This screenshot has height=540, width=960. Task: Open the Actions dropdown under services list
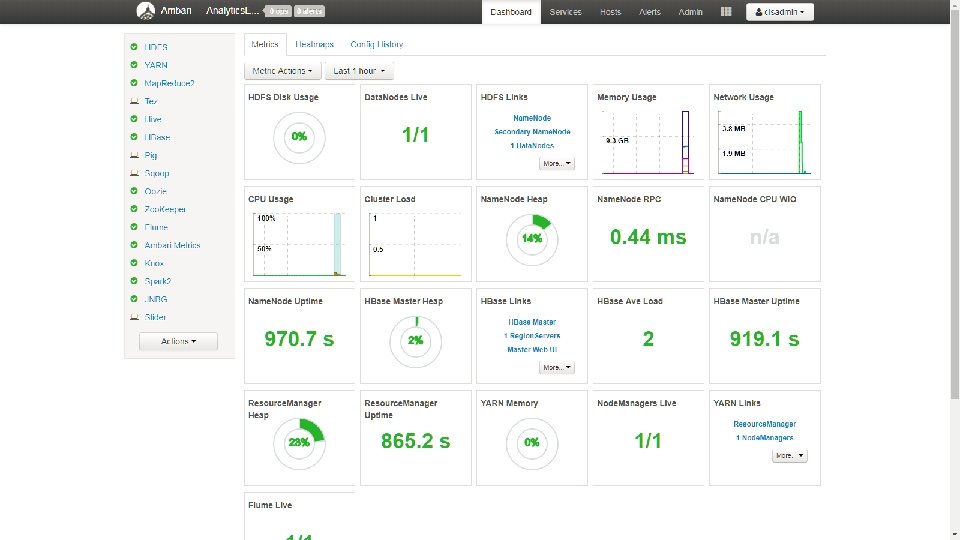pos(178,341)
